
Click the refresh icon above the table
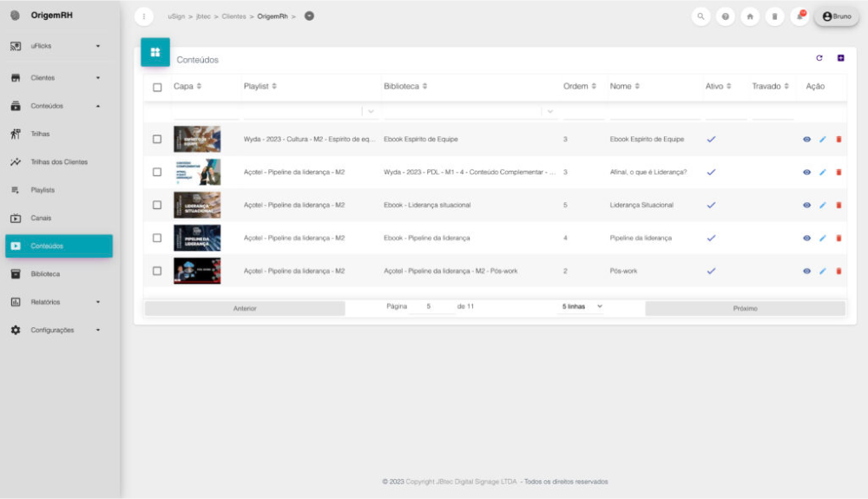[x=819, y=58]
